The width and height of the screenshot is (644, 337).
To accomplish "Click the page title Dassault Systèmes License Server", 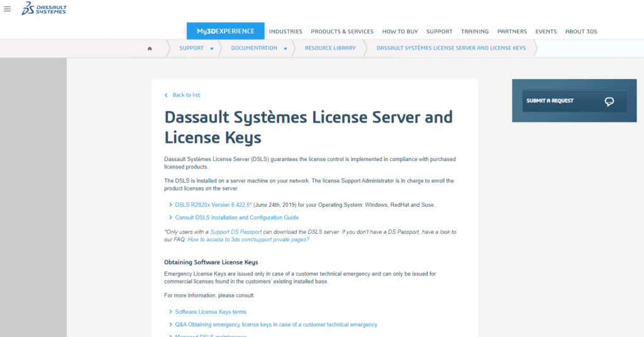I will point(308,127).
